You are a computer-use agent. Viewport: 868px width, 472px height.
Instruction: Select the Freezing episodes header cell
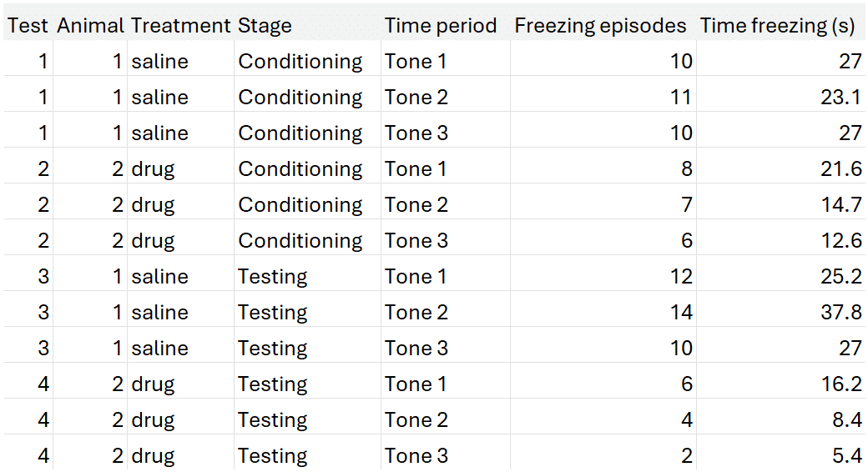pos(600,26)
